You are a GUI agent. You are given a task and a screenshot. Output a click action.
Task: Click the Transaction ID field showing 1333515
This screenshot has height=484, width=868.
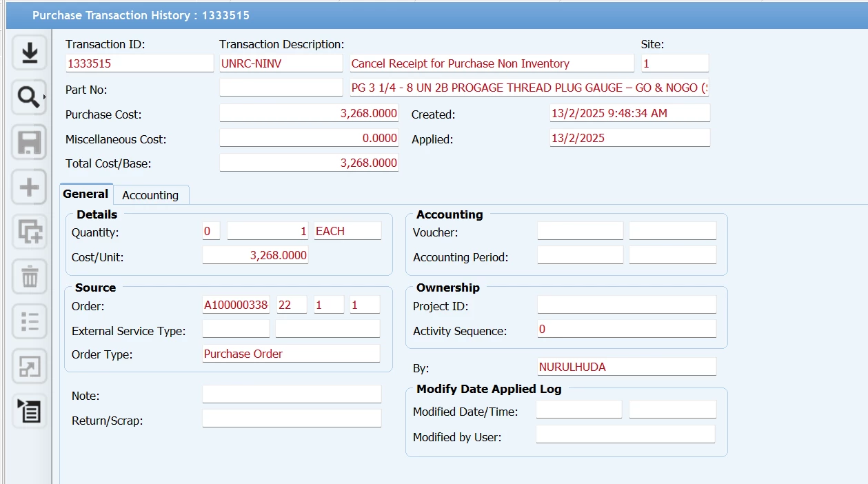[x=140, y=63]
